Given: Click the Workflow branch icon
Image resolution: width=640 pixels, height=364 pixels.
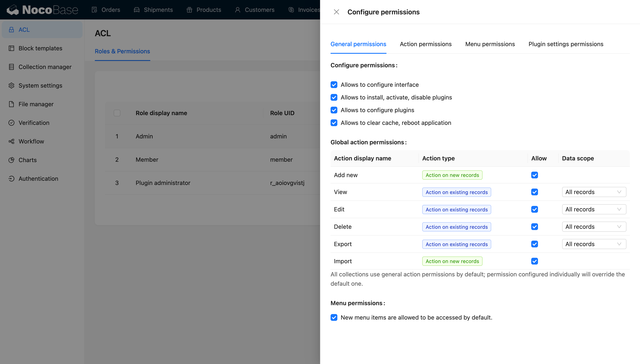Looking at the screenshot, I should (x=11, y=142).
